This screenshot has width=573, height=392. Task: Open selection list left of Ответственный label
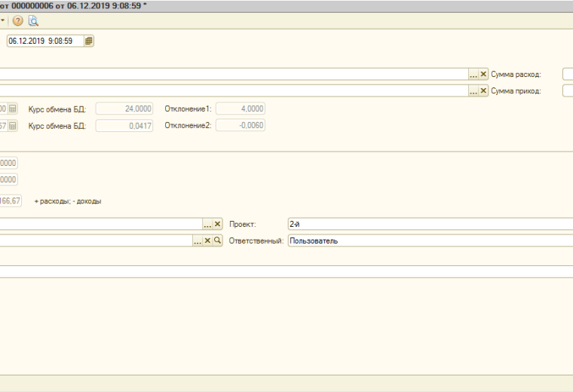(x=197, y=240)
